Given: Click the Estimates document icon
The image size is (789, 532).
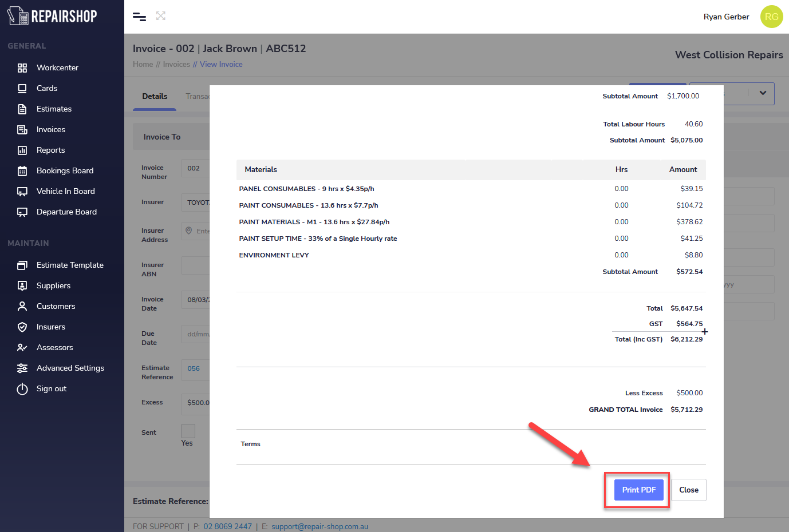Looking at the screenshot, I should click(22, 109).
